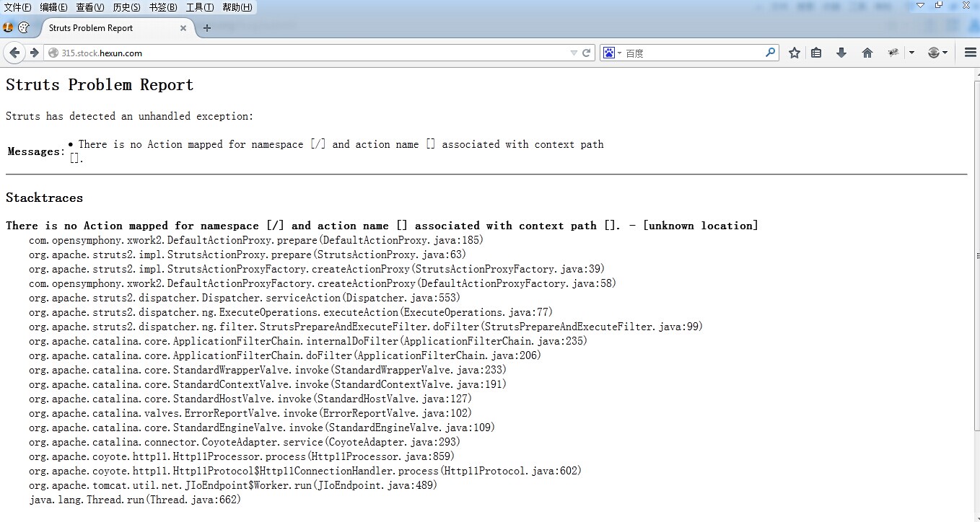
Task: Click the StandardWrapperValve.invoke stack line
Action: pos(268,370)
